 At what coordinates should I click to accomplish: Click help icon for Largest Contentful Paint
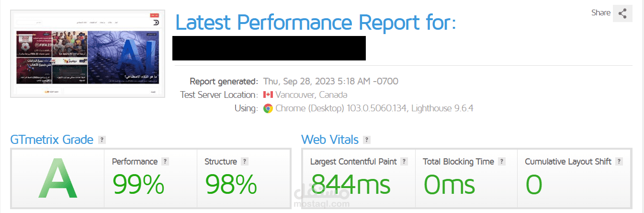coord(404,162)
